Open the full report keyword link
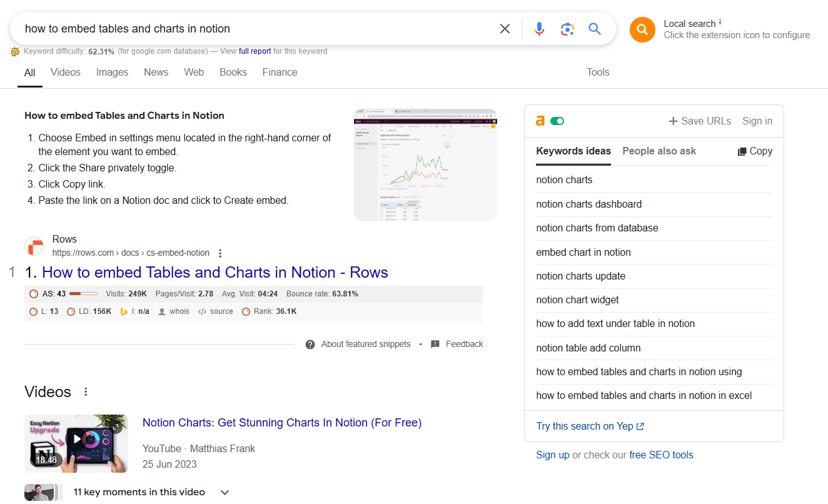828x504 pixels. coord(255,51)
